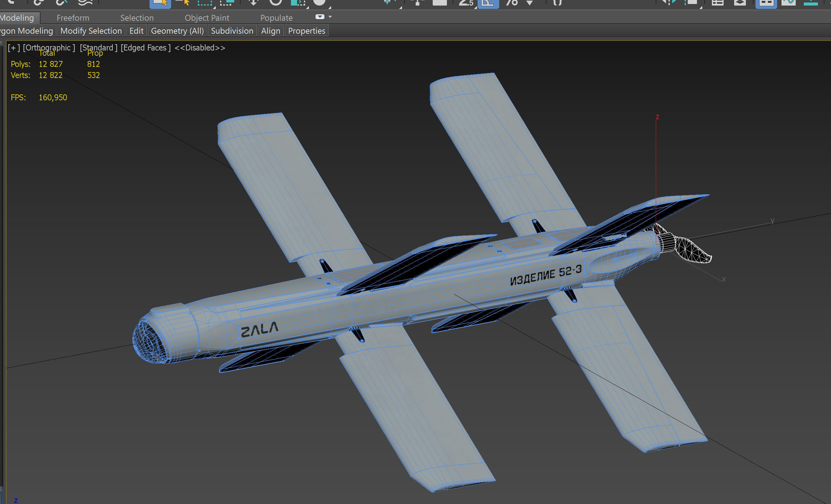Expand the Modify Selection panel
This screenshot has width=831, height=504.
pyautogui.click(x=91, y=31)
